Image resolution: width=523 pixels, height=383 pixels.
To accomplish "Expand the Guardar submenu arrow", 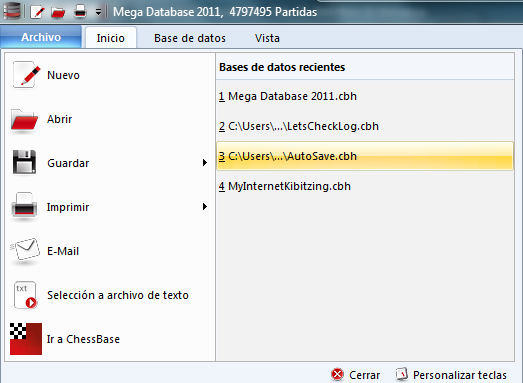I will [204, 163].
